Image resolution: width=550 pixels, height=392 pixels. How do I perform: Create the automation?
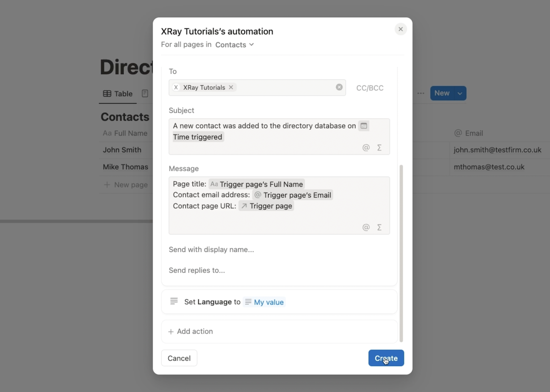(x=386, y=358)
